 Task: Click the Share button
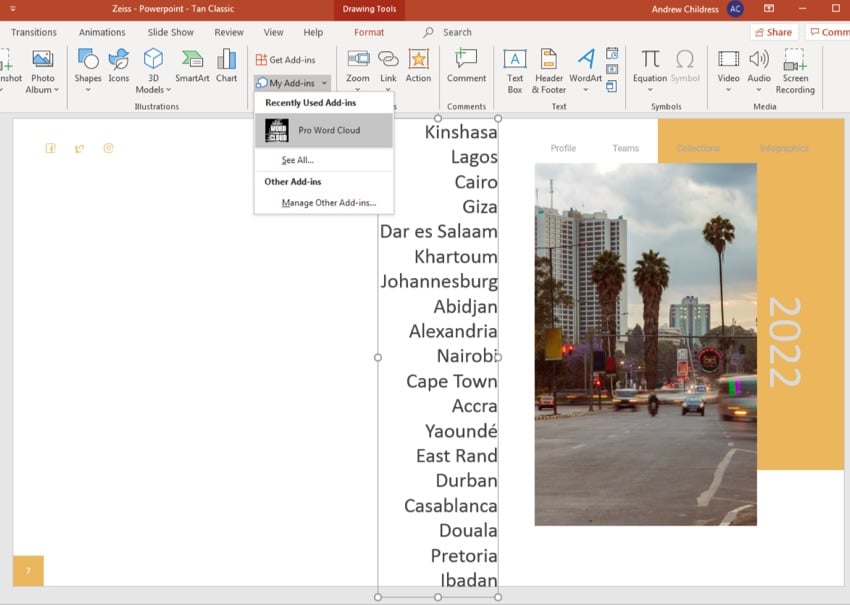[x=775, y=32]
